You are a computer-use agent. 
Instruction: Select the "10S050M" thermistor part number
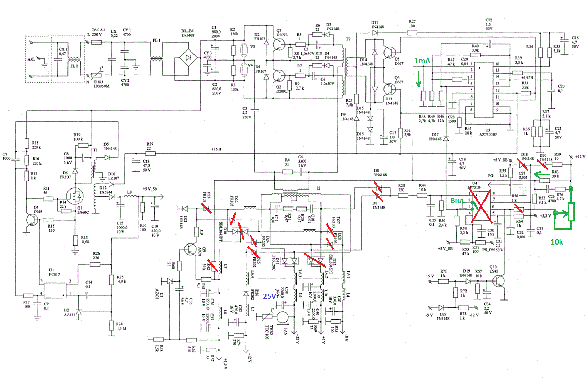(x=101, y=86)
